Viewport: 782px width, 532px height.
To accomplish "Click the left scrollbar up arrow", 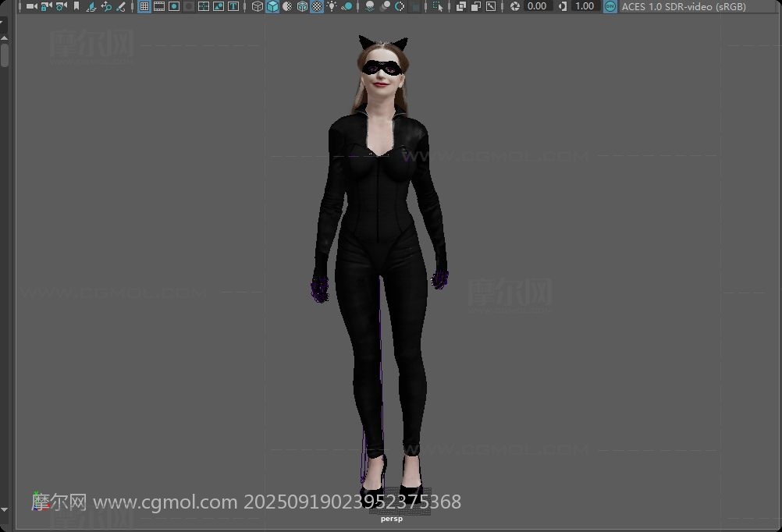I will coord(4,38).
